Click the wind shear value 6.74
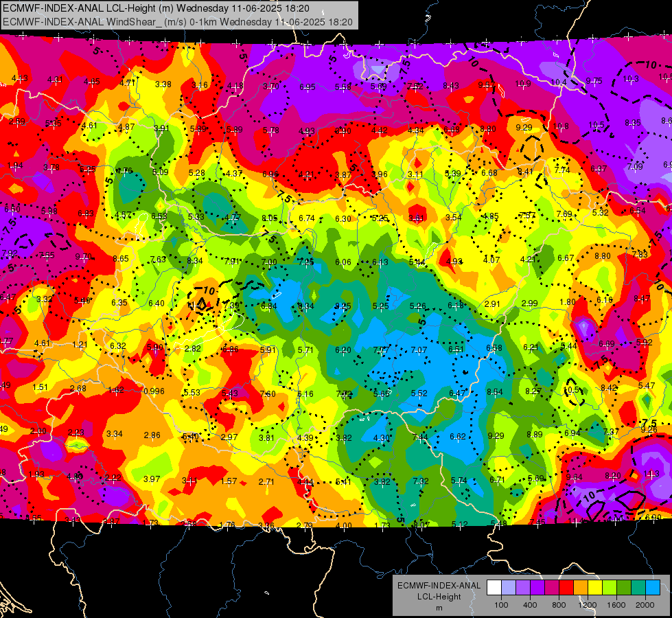Viewport: 672px width, 618px height. pyautogui.click(x=307, y=218)
